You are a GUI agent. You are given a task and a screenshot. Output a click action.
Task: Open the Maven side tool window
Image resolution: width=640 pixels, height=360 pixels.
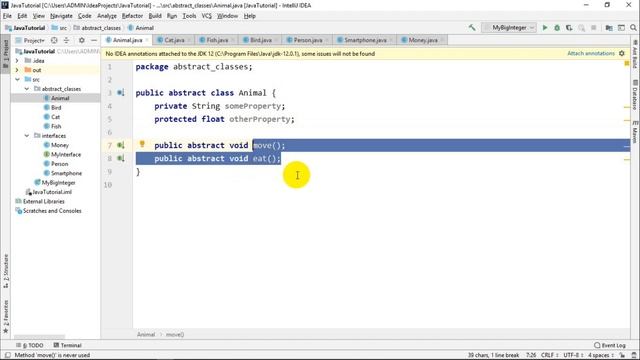pyautogui.click(x=635, y=131)
